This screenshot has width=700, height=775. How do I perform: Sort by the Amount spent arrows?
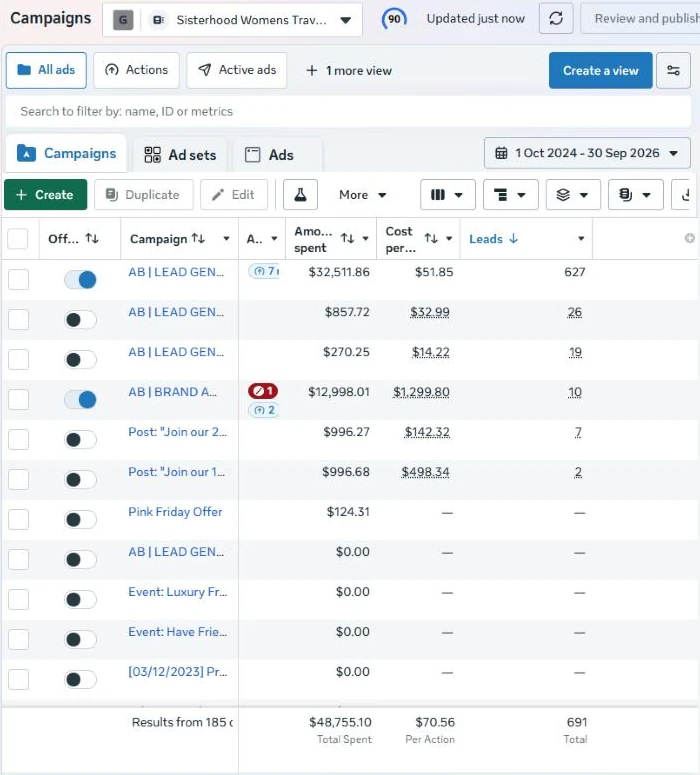coord(348,239)
